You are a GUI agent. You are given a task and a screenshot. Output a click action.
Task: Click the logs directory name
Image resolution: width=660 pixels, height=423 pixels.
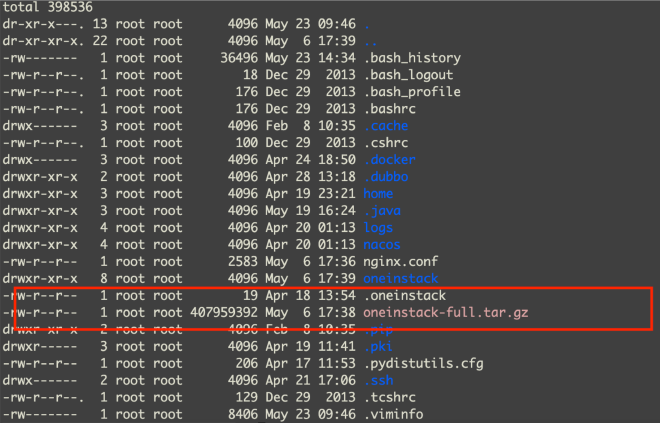point(378,228)
